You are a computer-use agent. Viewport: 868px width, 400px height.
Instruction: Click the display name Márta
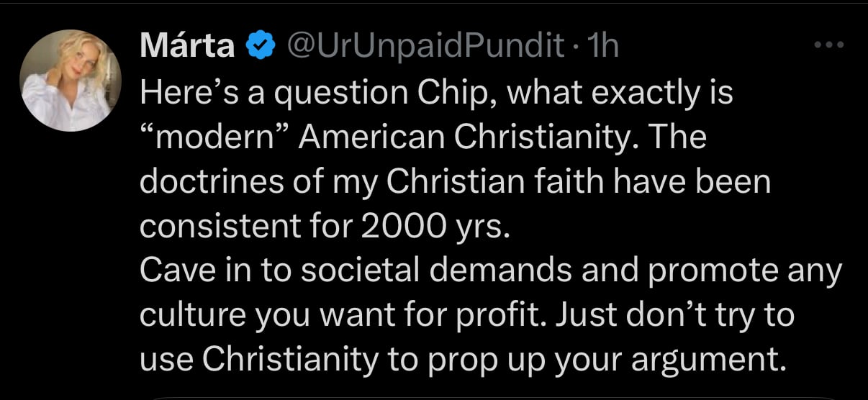pos(188,47)
